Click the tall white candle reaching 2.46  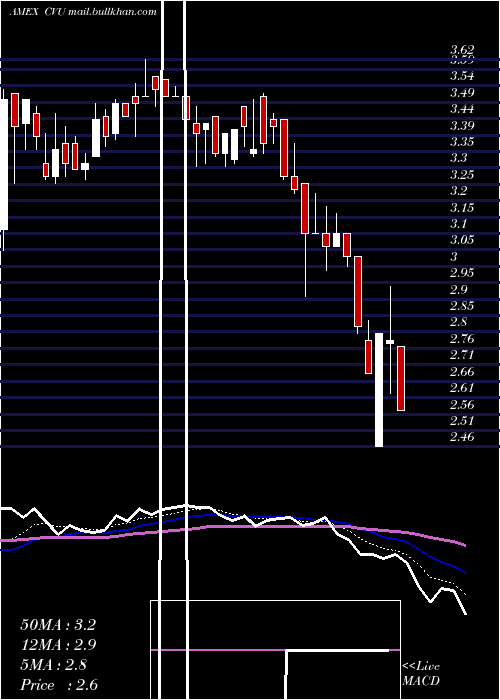379,390
